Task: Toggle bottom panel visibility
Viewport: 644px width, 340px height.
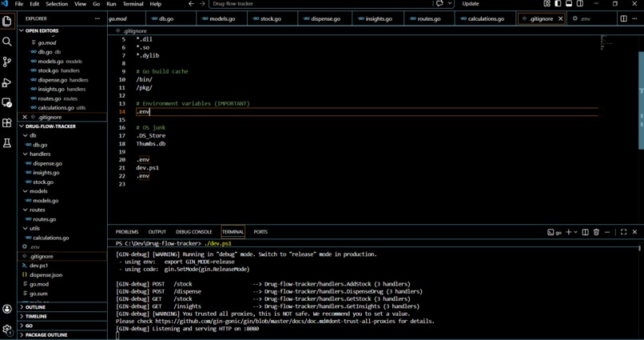Action: pyautogui.click(x=569, y=4)
